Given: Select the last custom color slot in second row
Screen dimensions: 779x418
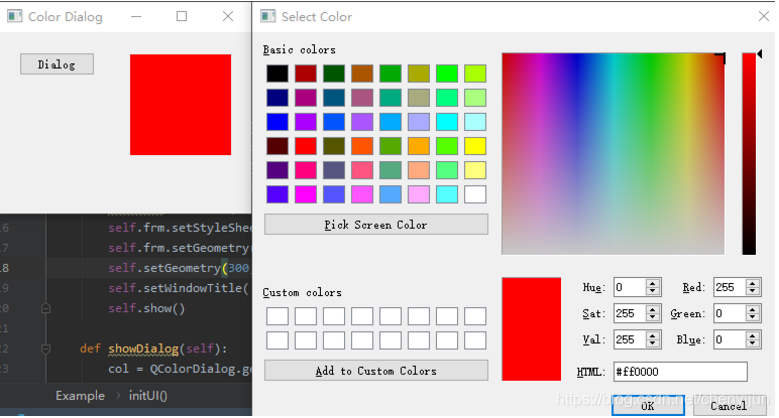Looking at the screenshot, I should pos(475,340).
